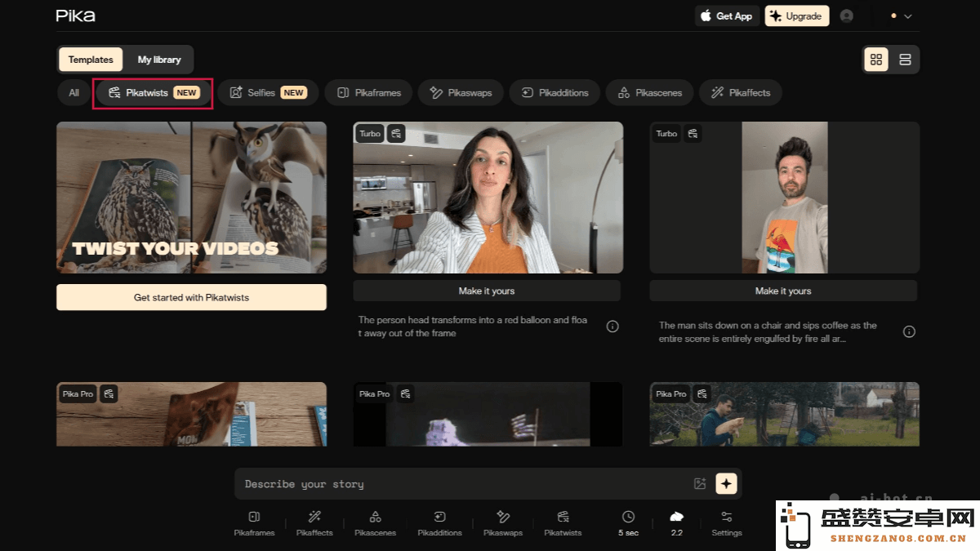The height and width of the screenshot is (551, 980).
Task: Click Get started with Pikatwists
Action: (x=191, y=298)
